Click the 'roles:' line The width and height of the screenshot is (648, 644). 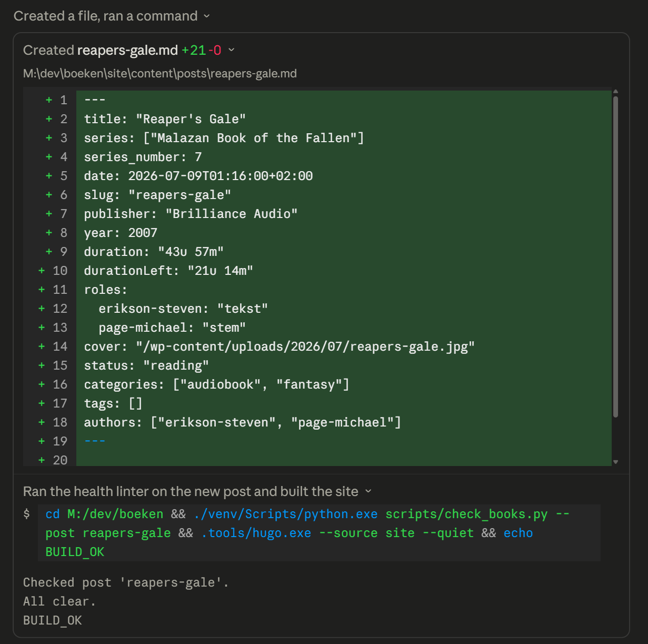(106, 290)
